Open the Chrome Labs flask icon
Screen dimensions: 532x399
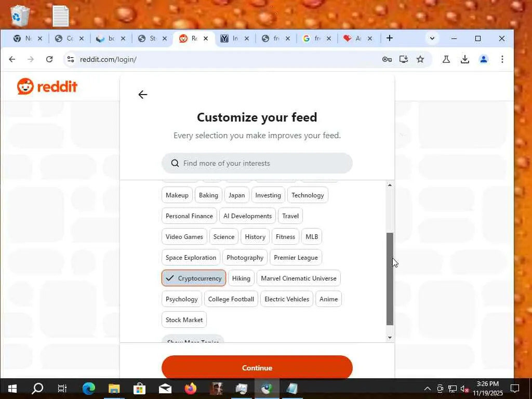pos(446,59)
